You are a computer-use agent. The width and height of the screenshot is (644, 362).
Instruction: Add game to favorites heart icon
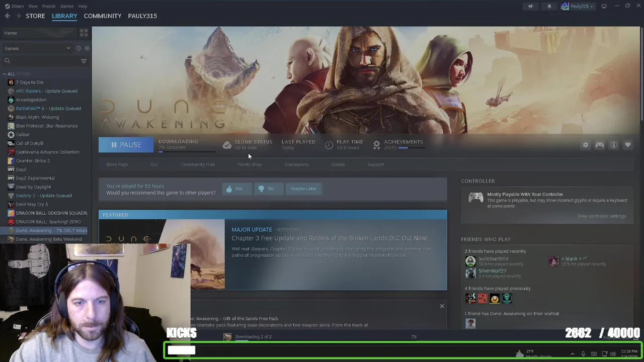(628, 145)
